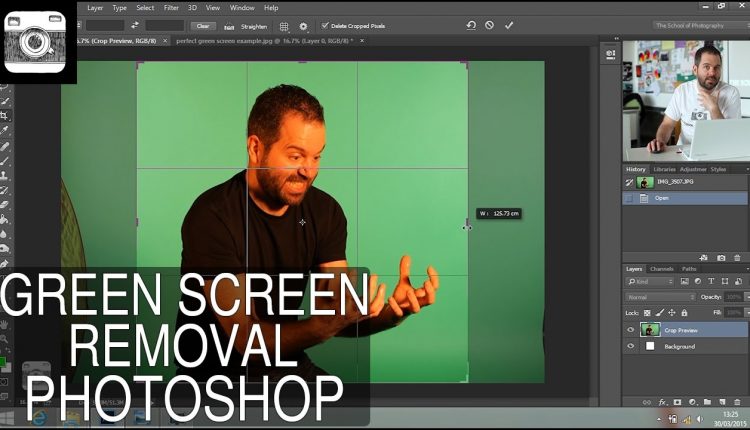Toggle lock all for layer
750x430 pixels.
(x=684, y=313)
